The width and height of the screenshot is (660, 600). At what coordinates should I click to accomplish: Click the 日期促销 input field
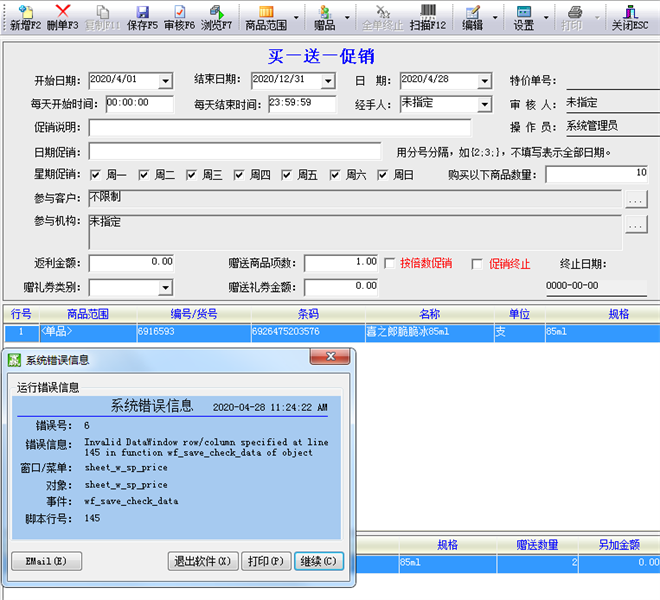point(235,152)
